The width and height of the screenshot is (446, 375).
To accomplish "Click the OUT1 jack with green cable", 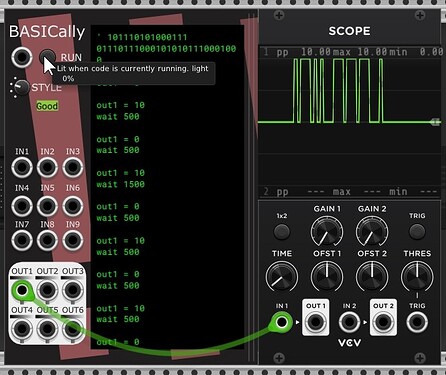I will pyautogui.click(x=22, y=290).
